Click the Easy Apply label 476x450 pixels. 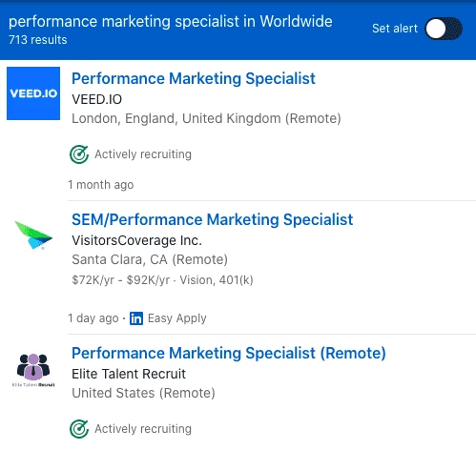click(177, 318)
